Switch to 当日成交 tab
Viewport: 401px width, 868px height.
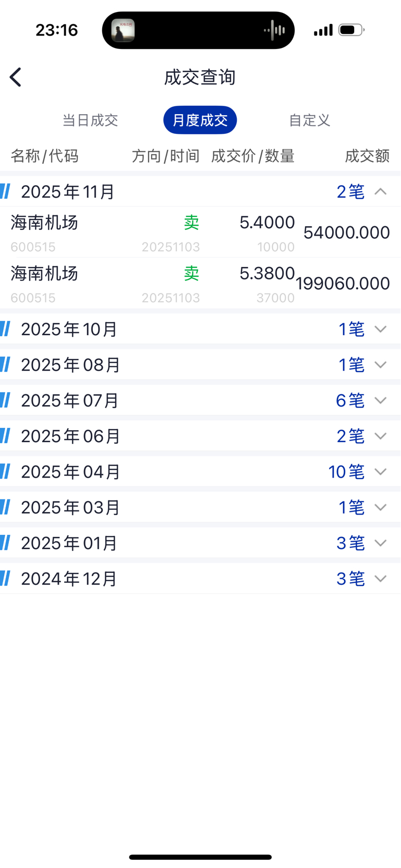pos(90,120)
